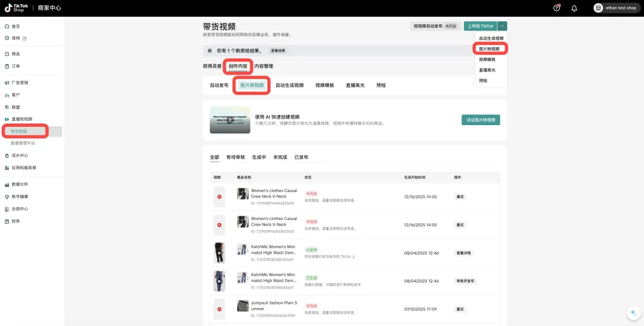Click 查看结果 in the notice bar

tap(278, 51)
